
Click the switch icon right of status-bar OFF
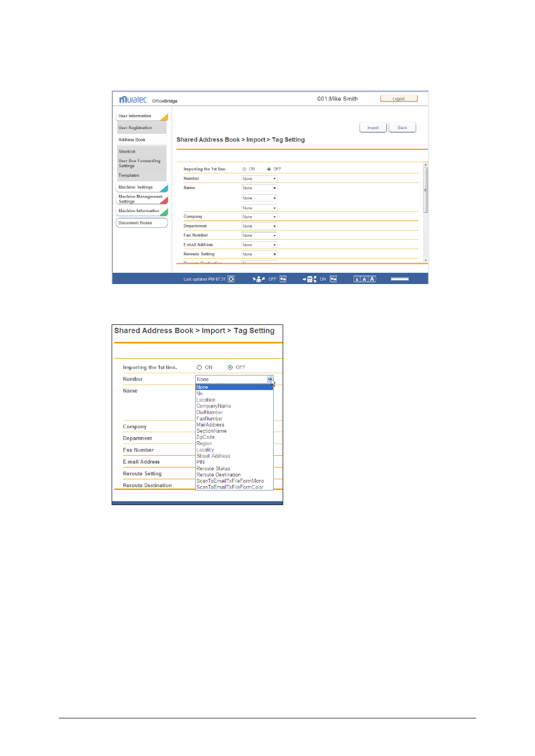click(283, 279)
